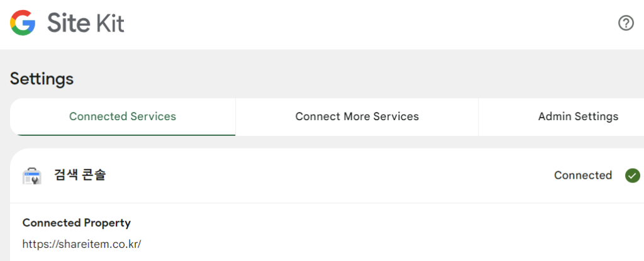Click the Settings page heading
Viewport: 644px width, 261px height.
coord(42,79)
